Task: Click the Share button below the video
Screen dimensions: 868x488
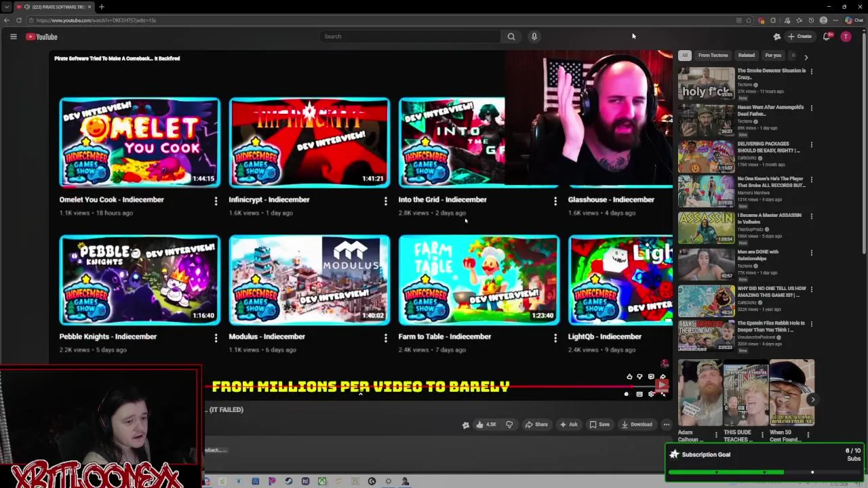Action: 536,424
